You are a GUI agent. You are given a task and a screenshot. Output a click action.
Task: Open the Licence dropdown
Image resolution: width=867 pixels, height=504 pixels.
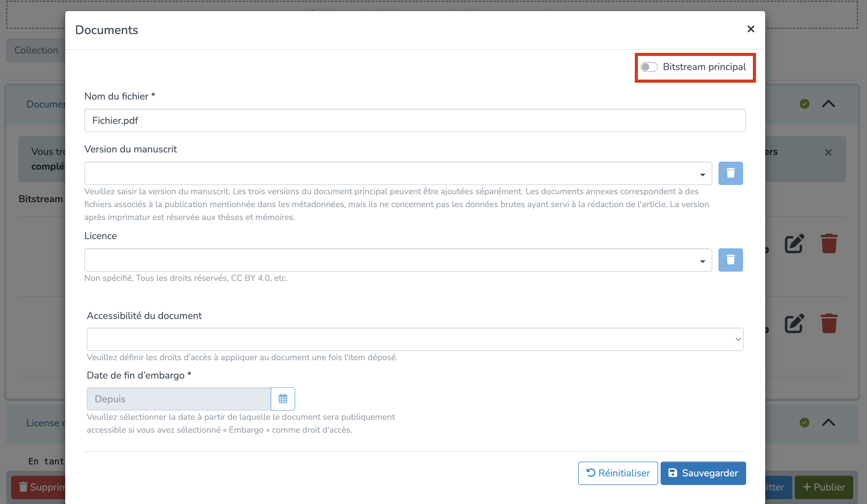398,260
